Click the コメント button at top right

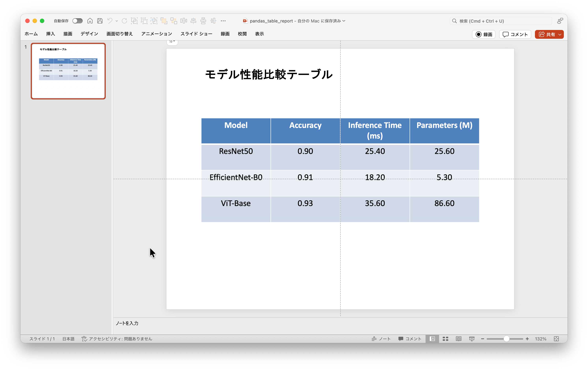515,34
